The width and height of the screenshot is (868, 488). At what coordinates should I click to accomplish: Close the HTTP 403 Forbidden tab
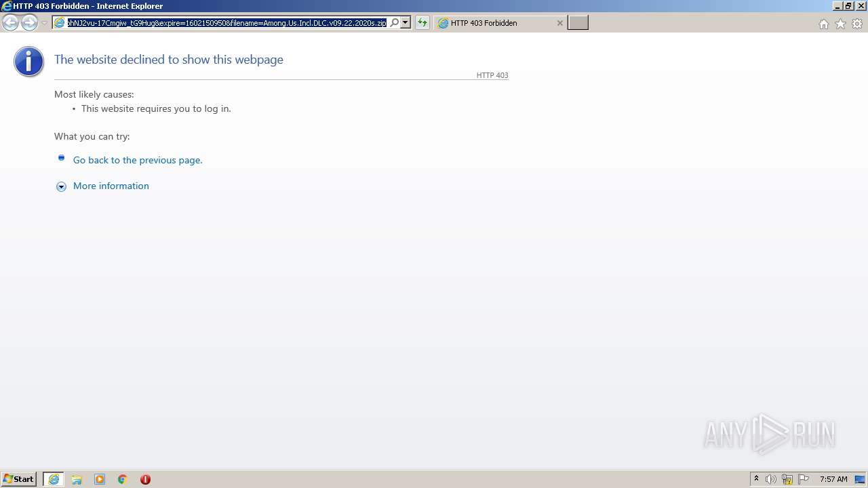coord(559,23)
